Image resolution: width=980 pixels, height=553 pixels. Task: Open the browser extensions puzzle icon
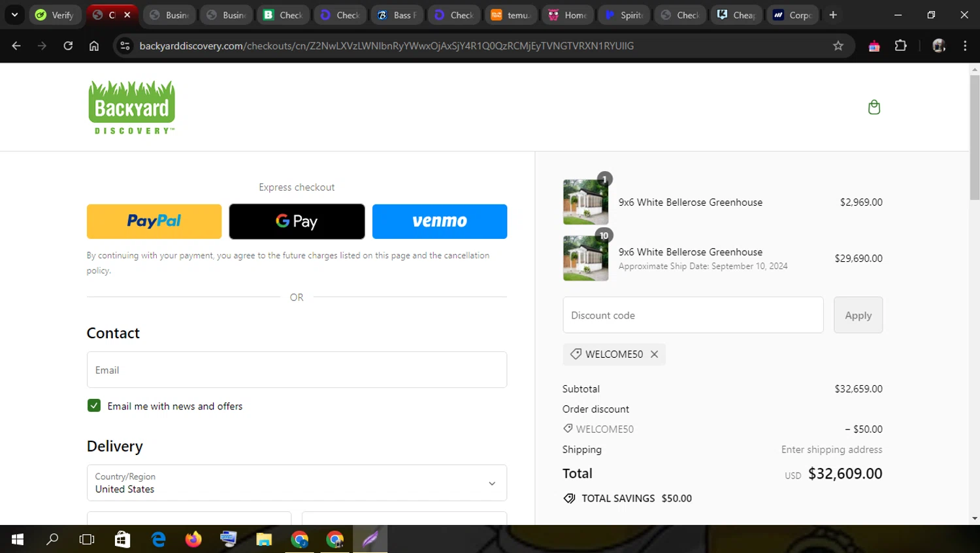pos(900,46)
